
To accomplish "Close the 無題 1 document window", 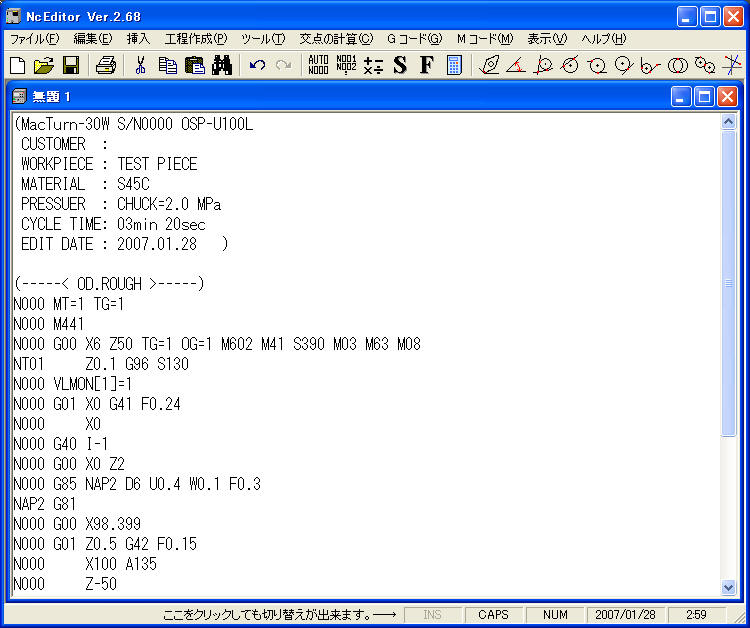I will tap(727, 97).
